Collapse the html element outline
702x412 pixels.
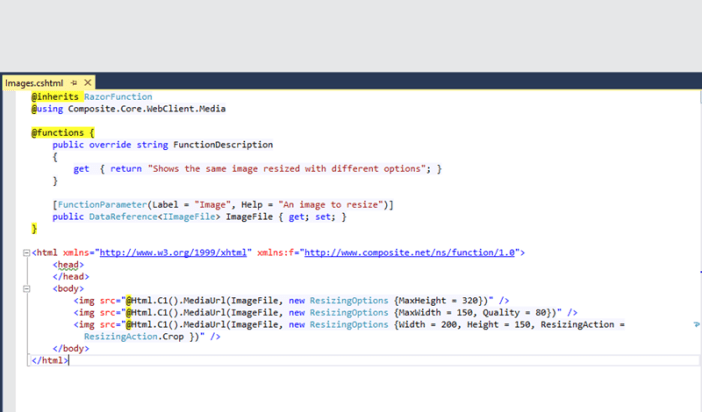(26, 253)
